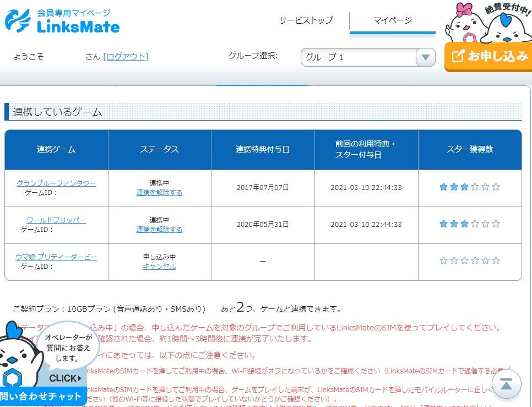Click 申し込み中 status text
The image size is (532, 407).
[159, 257]
